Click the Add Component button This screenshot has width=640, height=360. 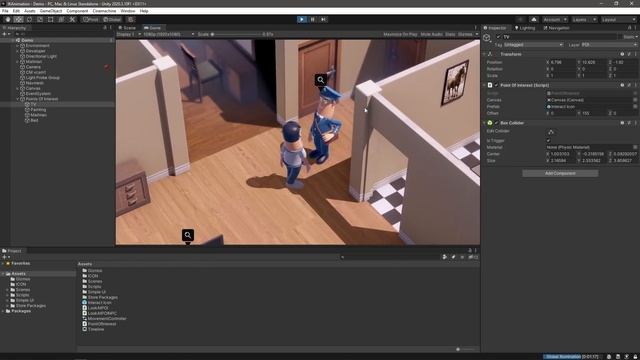560,173
